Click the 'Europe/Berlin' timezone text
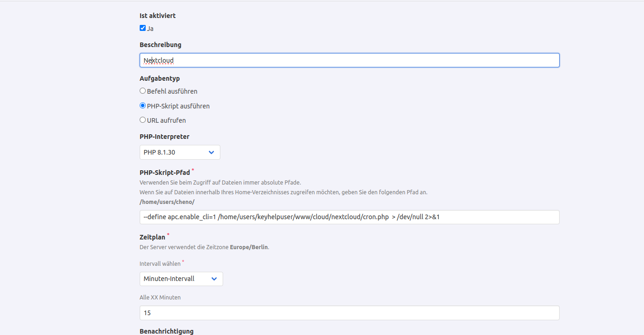Screen dimensions: 644x335 [248, 247]
